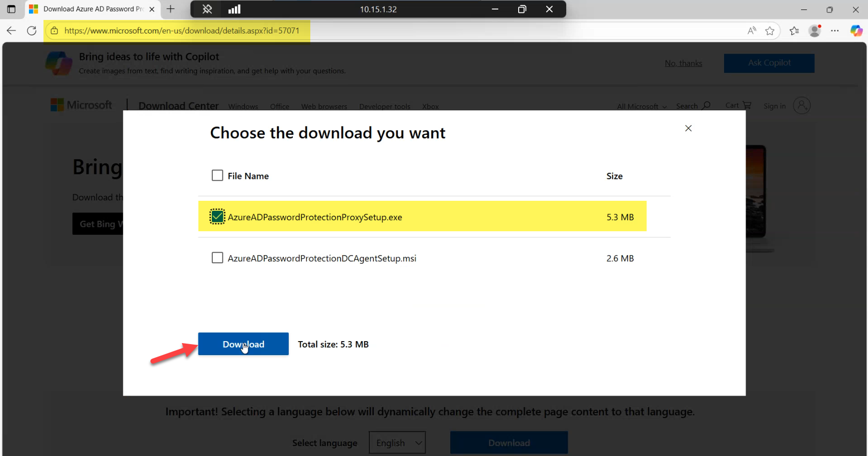This screenshot has height=456, width=868.
Task: Click the remote session pin icon
Action: coord(207,9)
